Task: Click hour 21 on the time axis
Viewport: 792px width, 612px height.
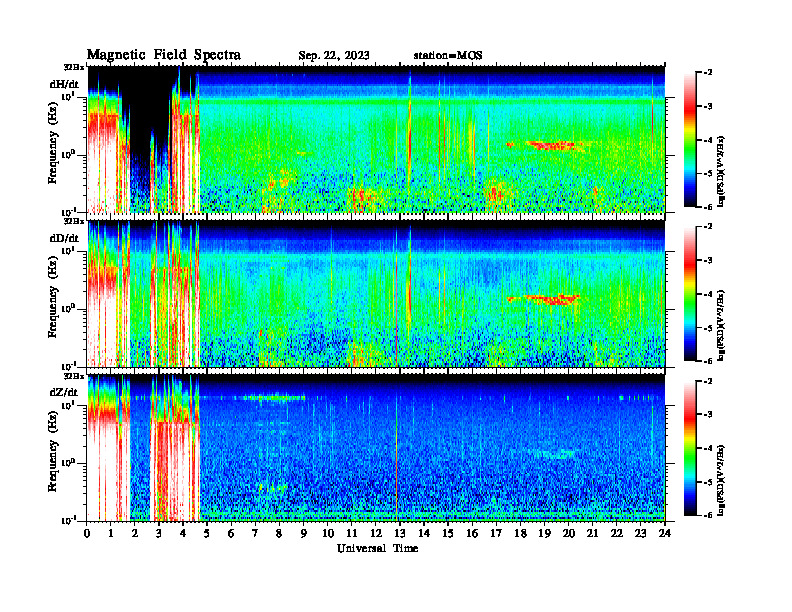Action: pos(592,533)
